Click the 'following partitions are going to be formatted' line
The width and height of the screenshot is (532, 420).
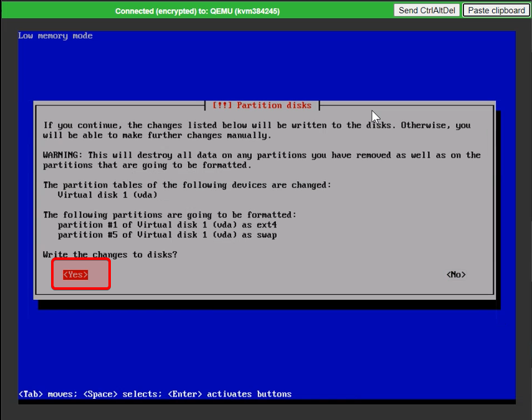click(169, 215)
